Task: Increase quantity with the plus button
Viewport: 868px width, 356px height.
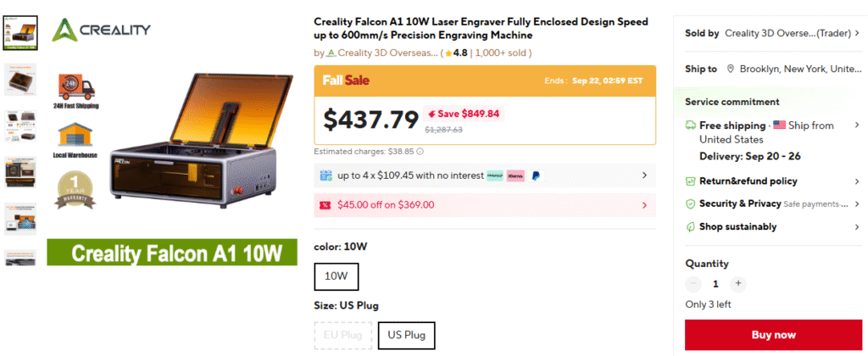Action: tap(738, 284)
